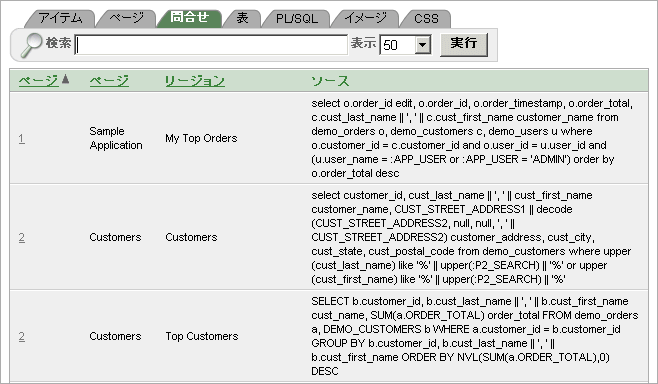Sort by the second ページ column header
The width and height of the screenshot is (658, 384).
coord(109,81)
